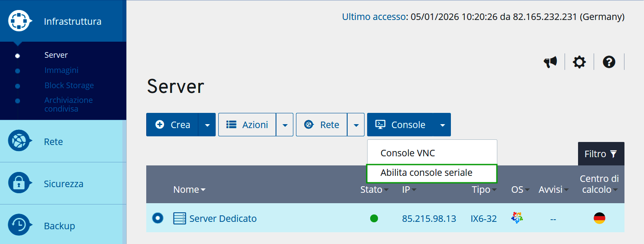Sort table by Nome column header

point(189,189)
